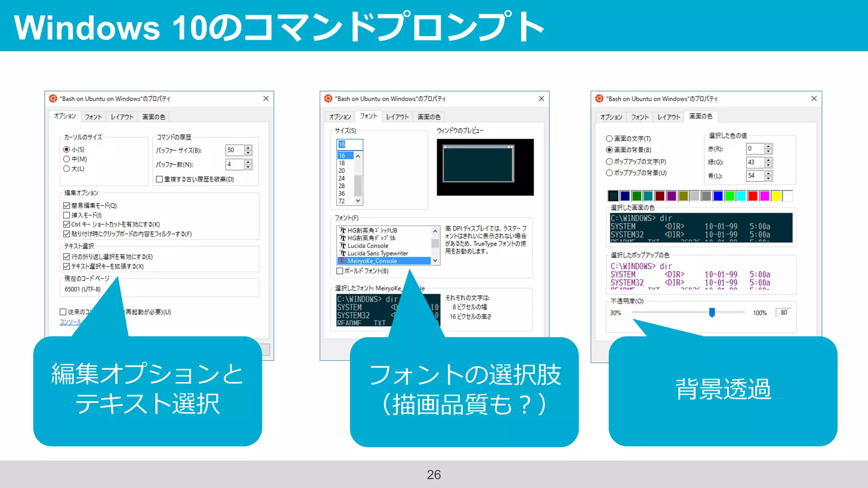Click the font size input field showing 16
868x488 pixels.
350,144
